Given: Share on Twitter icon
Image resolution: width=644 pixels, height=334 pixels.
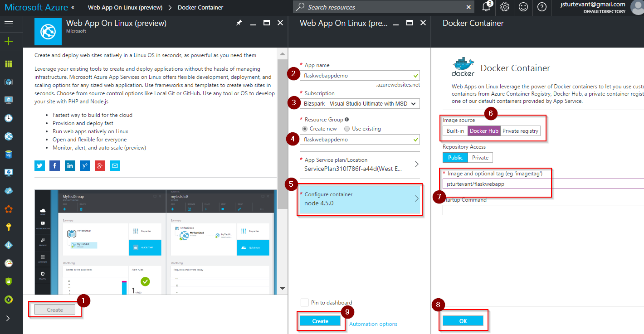Looking at the screenshot, I should click(x=40, y=166).
